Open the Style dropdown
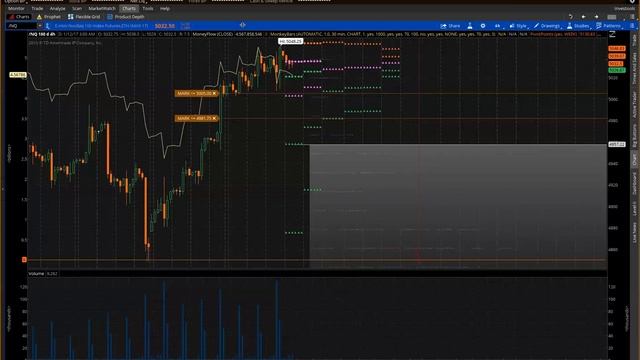 [x=519, y=26]
